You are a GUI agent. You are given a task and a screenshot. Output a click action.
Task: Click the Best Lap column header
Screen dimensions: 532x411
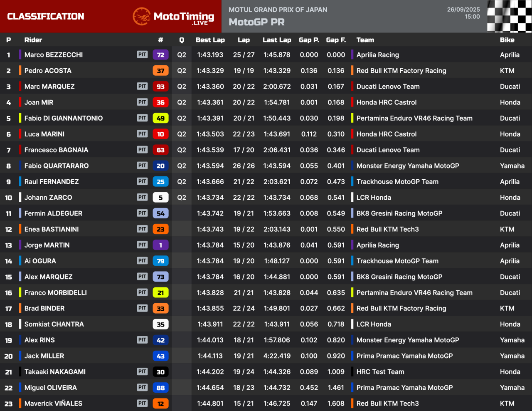click(x=210, y=40)
